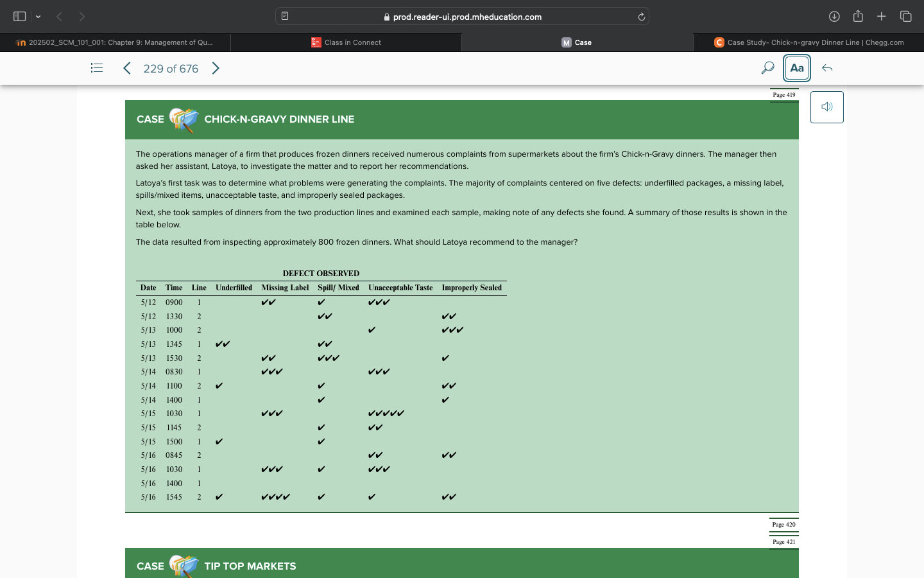
Task: Click the 1100 time cell
Action: pyautogui.click(x=174, y=386)
